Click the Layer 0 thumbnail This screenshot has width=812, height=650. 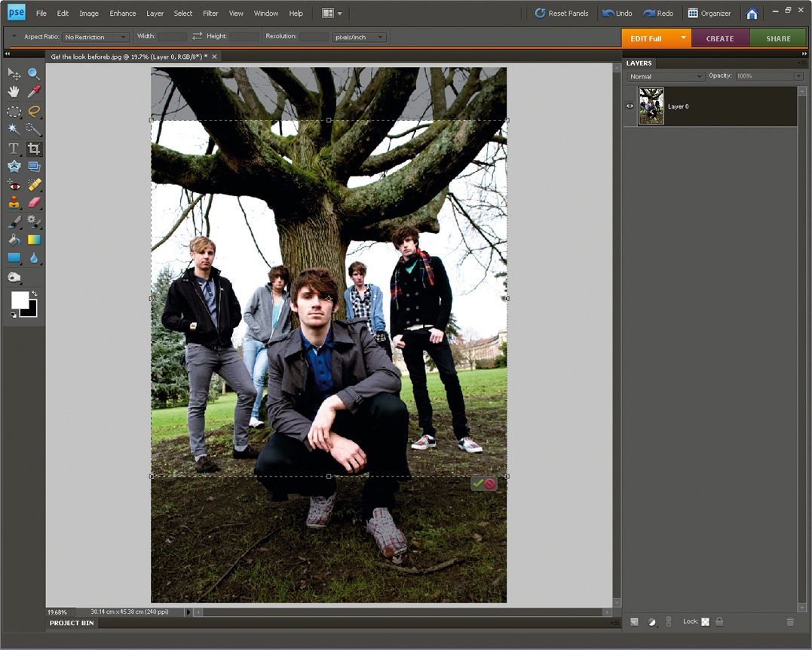pyautogui.click(x=651, y=106)
